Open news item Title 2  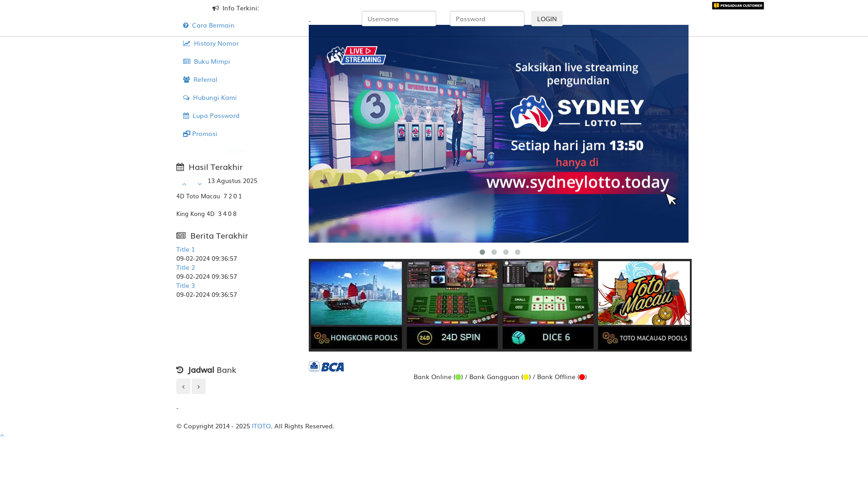tap(185, 267)
